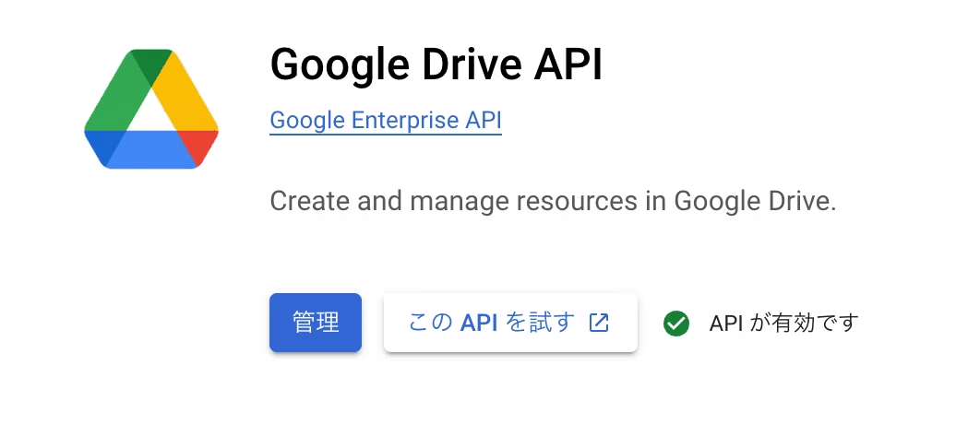Click the external-link icon on the この API を試す button
This screenshot has height=424, width=980.
pos(599,323)
